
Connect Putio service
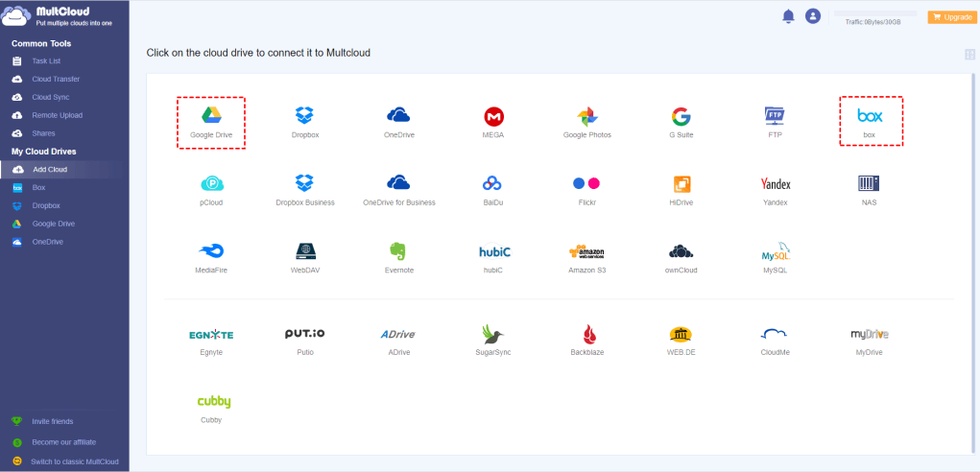305,341
